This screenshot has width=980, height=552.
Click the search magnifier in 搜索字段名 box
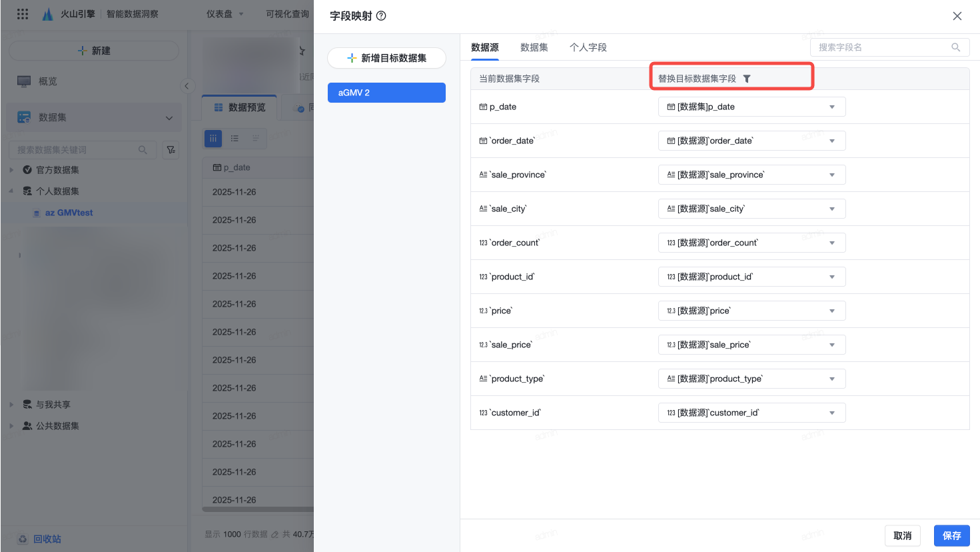coord(956,47)
